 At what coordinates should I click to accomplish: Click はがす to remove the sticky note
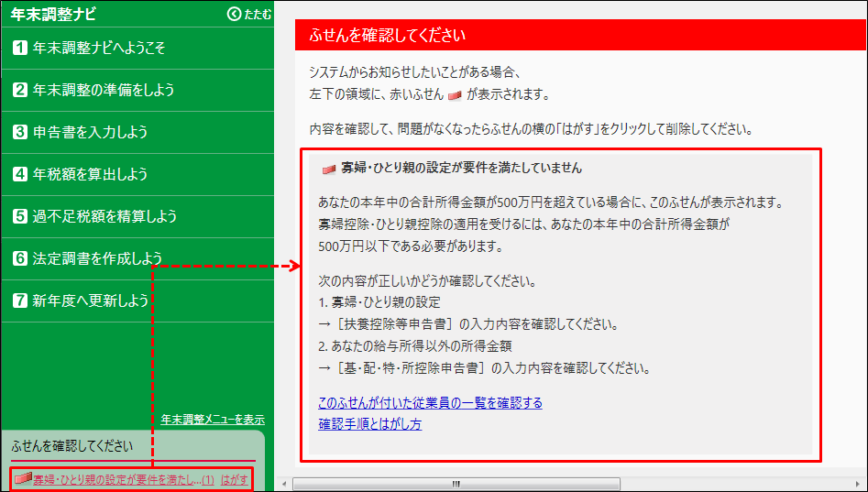235,479
